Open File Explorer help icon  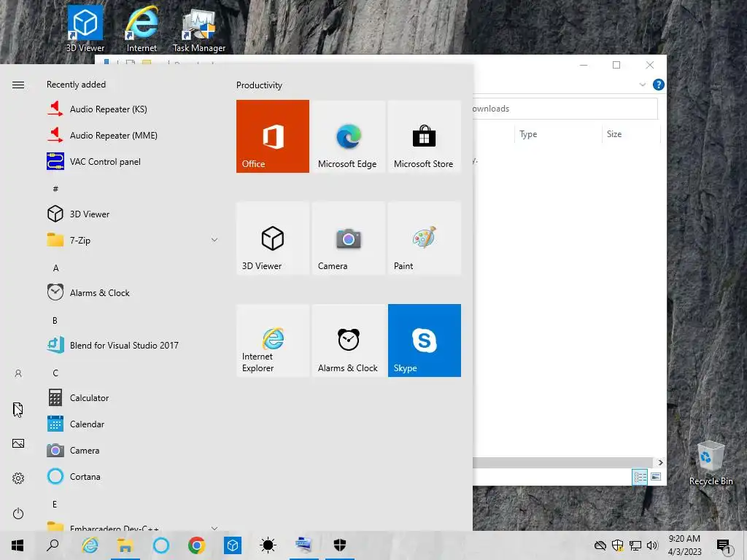pos(659,85)
